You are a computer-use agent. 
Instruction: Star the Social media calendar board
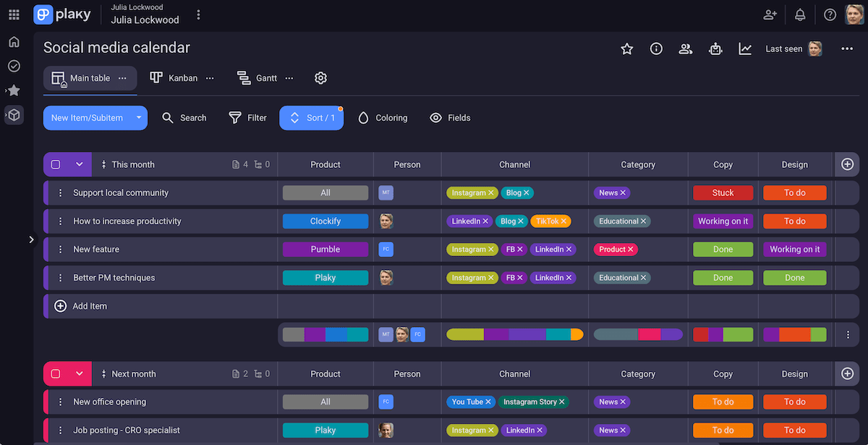tap(627, 48)
